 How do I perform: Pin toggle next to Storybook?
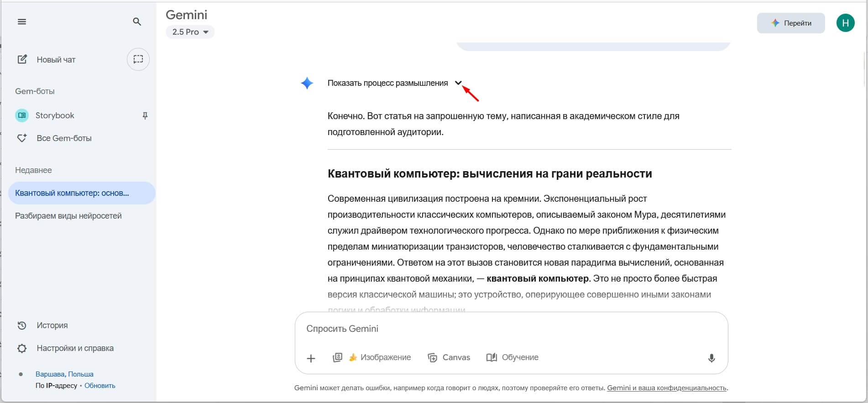(x=145, y=115)
